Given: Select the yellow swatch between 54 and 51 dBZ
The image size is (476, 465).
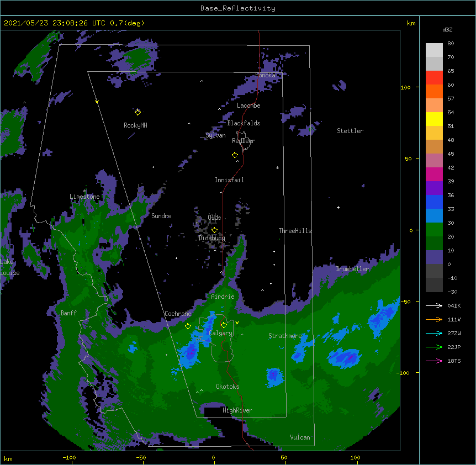Looking at the screenshot, I should 434,119.
